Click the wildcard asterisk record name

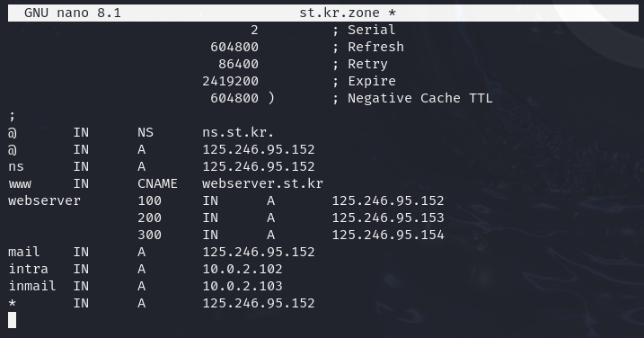click(13, 304)
